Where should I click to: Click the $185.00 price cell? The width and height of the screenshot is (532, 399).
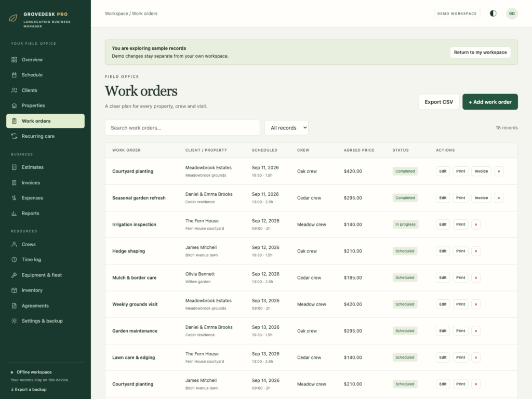353,277
